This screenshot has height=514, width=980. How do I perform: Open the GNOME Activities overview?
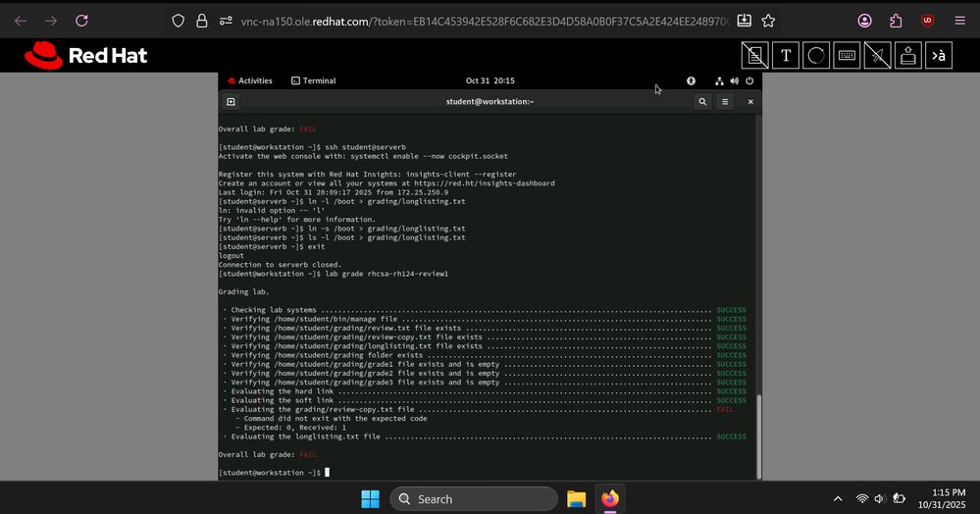coord(250,80)
